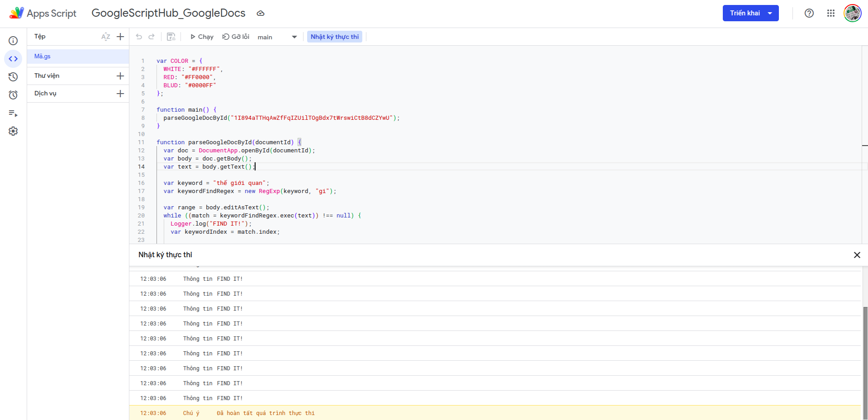Click the keyword string "thế giới quan"

click(239, 183)
